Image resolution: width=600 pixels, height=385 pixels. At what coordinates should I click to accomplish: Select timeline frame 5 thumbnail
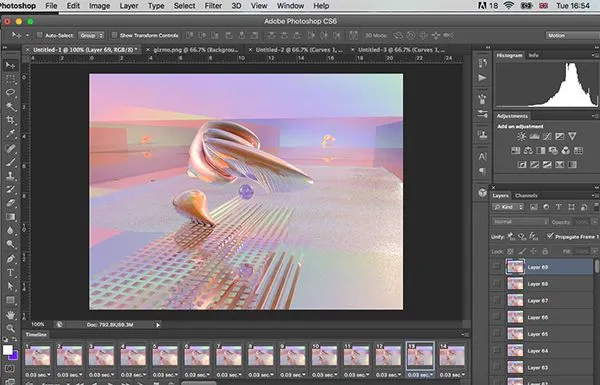click(165, 355)
